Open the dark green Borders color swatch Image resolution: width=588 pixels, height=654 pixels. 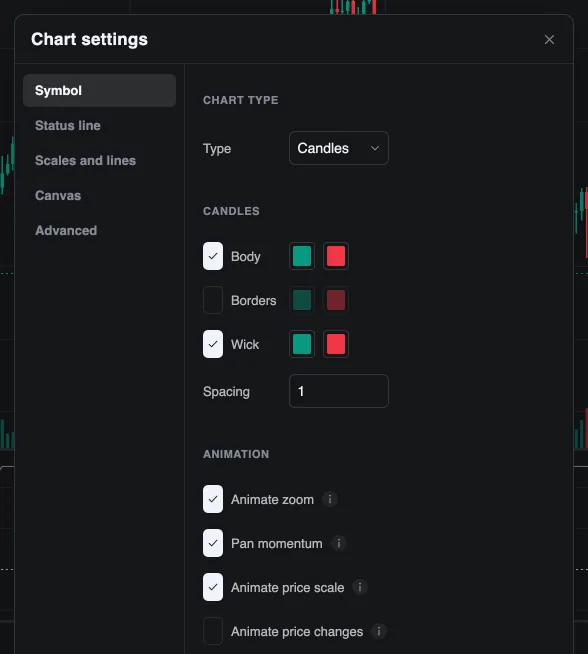[302, 300]
